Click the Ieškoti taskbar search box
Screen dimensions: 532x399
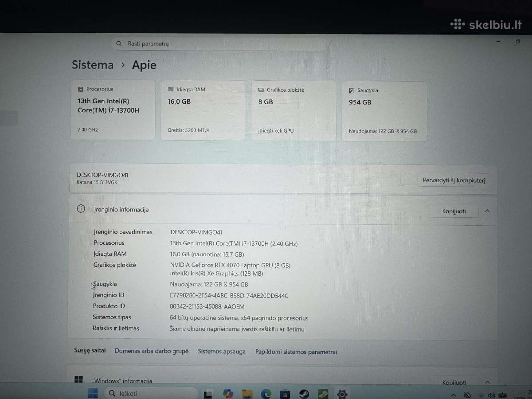(x=151, y=393)
